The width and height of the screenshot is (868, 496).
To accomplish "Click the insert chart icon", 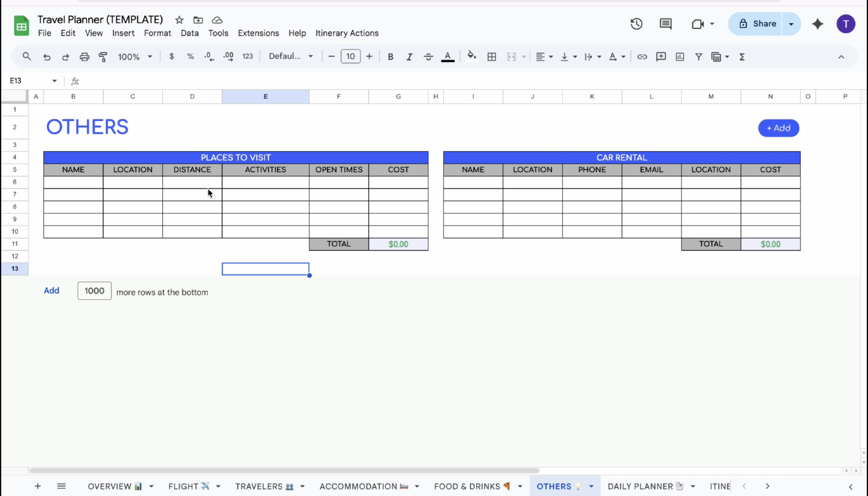I will click(x=679, y=57).
